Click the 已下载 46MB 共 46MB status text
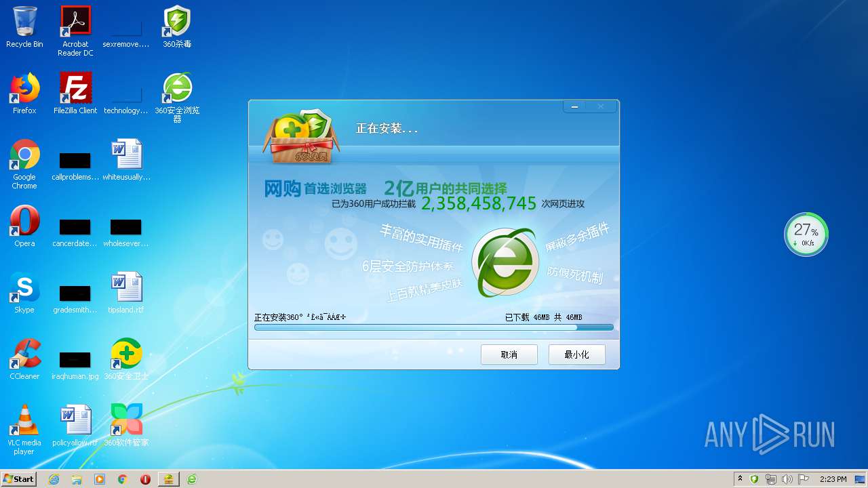The width and height of the screenshot is (868, 488). 543,317
